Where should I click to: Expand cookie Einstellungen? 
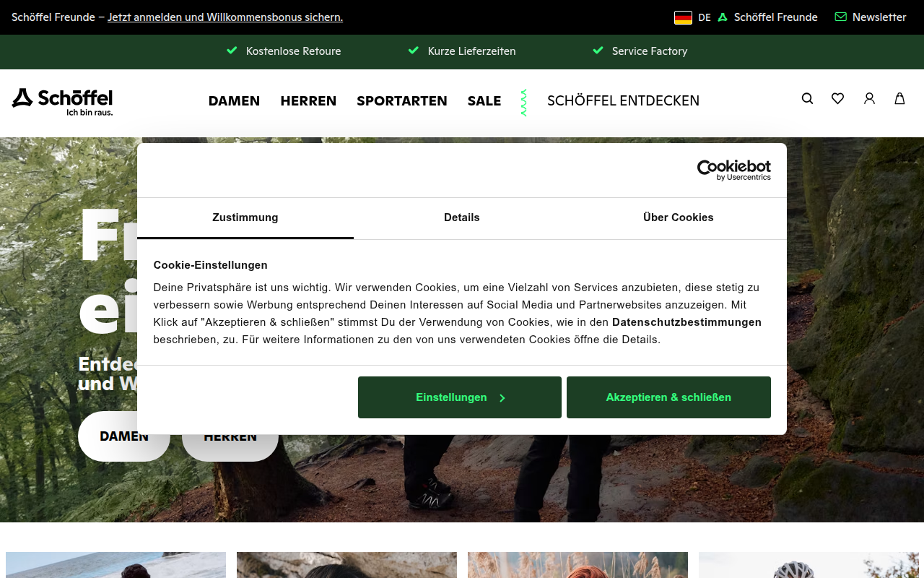(460, 397)
